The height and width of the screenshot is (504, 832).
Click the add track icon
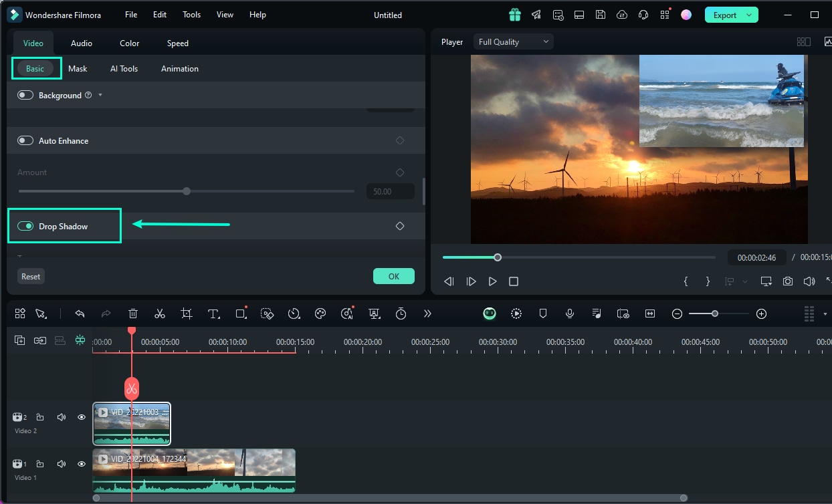coord(20,340)
